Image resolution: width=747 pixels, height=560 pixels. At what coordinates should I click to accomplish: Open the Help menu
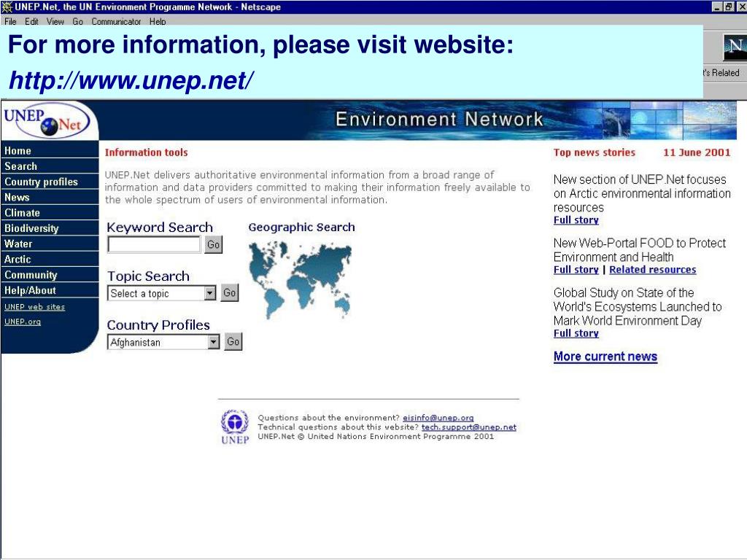(x=158, y=21)
